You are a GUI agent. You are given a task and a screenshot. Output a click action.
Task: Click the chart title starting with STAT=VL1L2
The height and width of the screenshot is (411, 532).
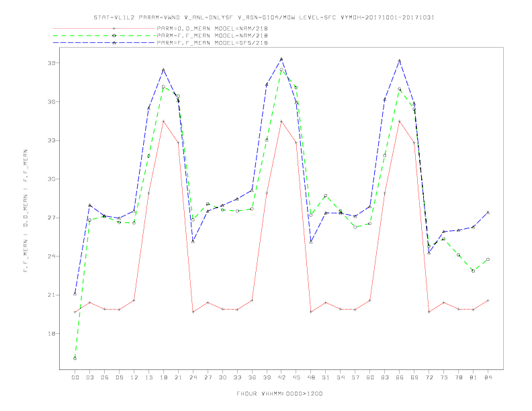click(263, 17)
